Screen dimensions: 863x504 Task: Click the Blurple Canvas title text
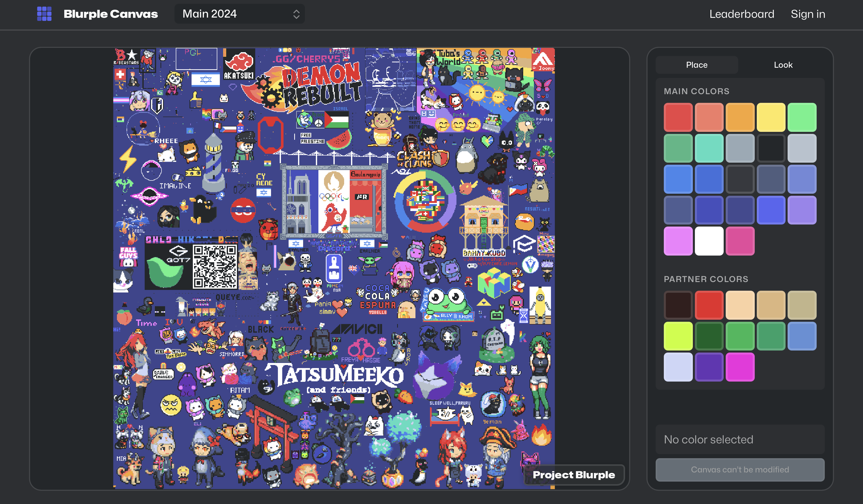[111, 14]
